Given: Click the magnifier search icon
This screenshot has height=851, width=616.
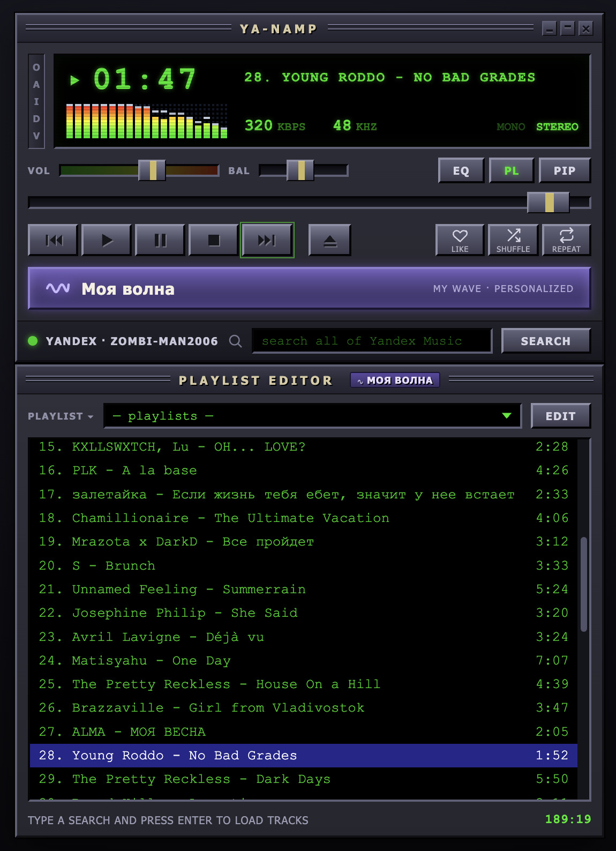Looking at the screenshot, I should (x=235, y=341).
